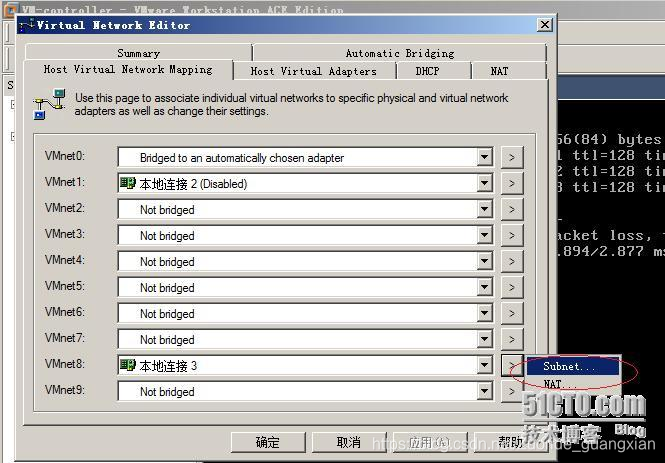Click the VMnet0: label

(x=65, y=156)
